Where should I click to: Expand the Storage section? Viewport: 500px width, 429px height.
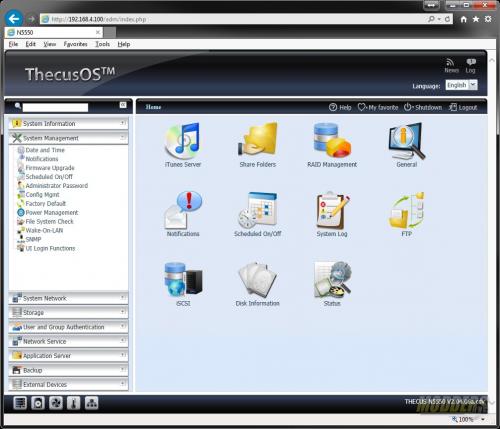[x=68, y=312]
